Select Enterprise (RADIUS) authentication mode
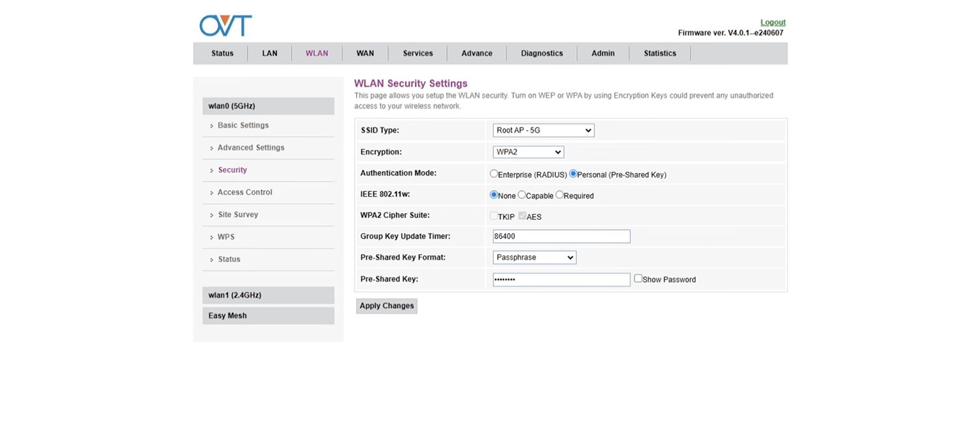Viewport: 980px width, 446px height. (494, 174)
